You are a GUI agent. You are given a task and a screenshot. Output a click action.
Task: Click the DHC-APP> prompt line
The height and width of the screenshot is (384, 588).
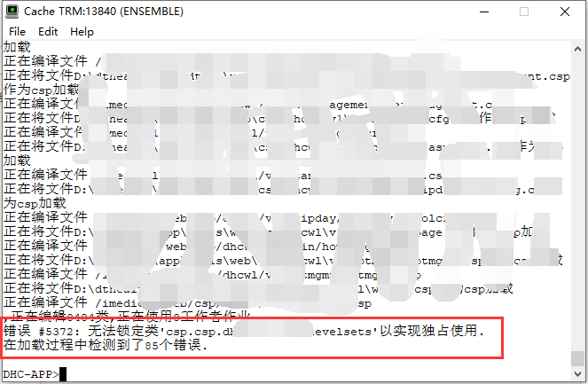35,374
